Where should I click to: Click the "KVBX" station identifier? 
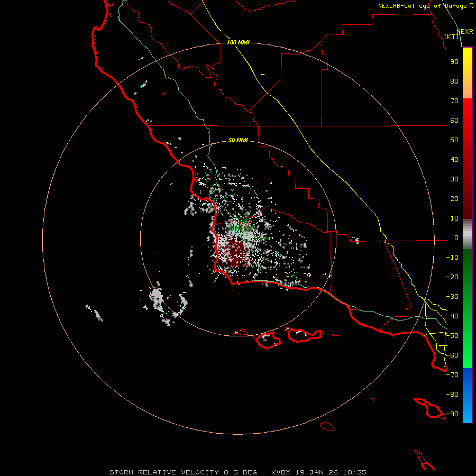point(281,472)
